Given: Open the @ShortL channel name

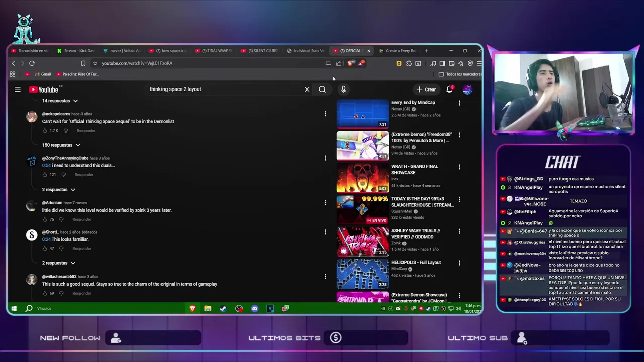Looking at the screenshot, I should point(50,232).
